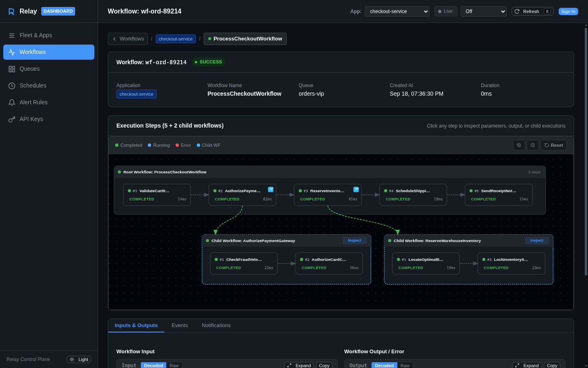Zoom out of the execution graph
Screen dimensions: 588x368
(533, 145)
